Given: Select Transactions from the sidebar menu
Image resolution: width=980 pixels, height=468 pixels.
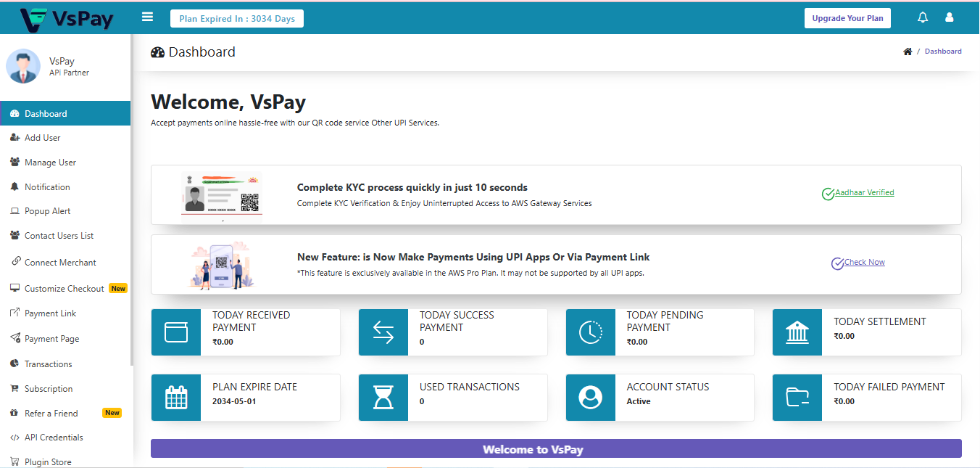Looking at the screenshot, I should 48,364.
